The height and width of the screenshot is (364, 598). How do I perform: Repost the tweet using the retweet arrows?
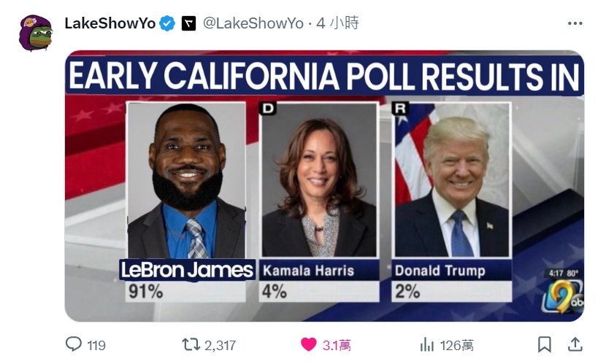(191, 344)
